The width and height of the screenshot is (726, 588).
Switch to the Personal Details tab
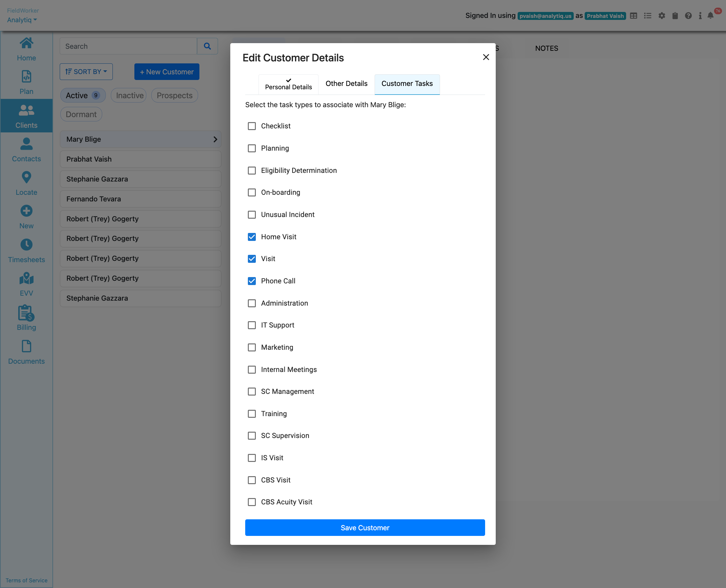288,84
